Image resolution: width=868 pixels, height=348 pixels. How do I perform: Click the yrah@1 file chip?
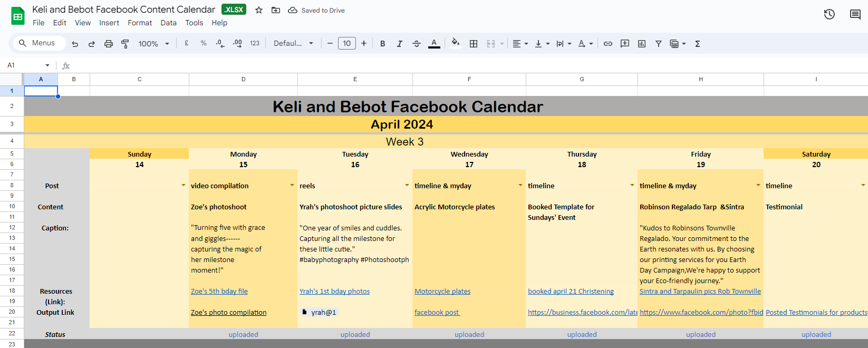(319, 312)
